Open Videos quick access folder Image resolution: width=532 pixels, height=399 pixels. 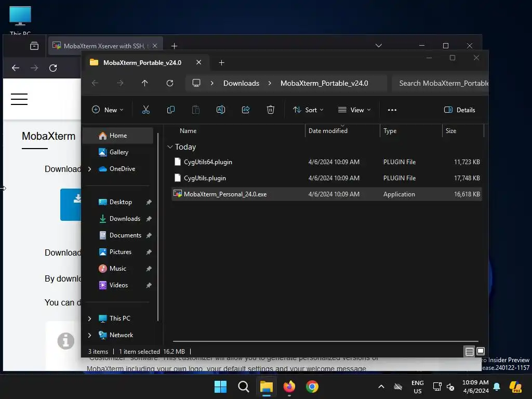118,285
